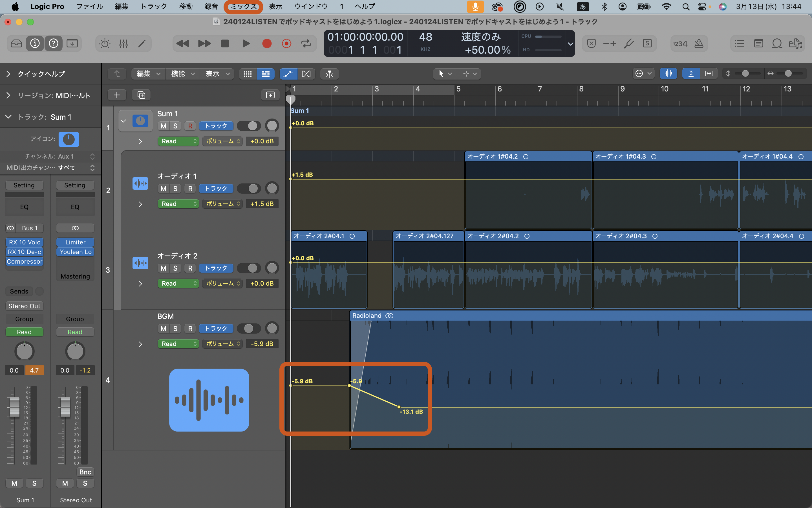
Task: Open the BGM Read automation mode menu
Action: point(178,344)
